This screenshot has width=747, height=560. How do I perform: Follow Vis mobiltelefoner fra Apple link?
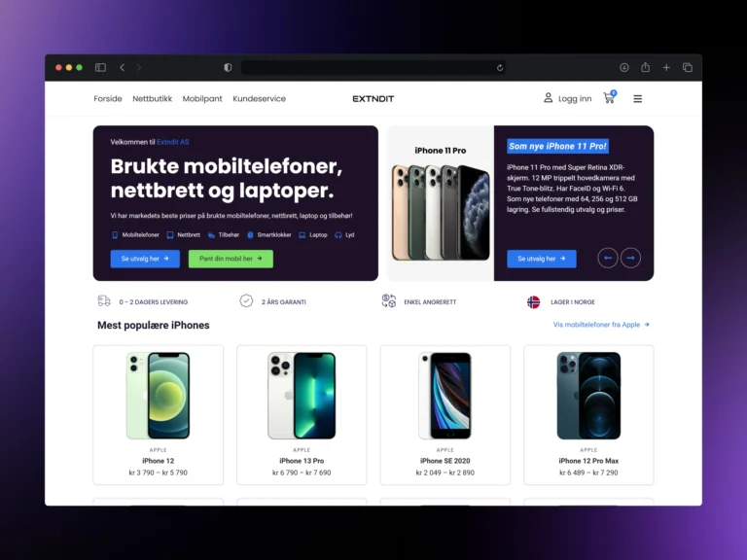click(601, 325)
